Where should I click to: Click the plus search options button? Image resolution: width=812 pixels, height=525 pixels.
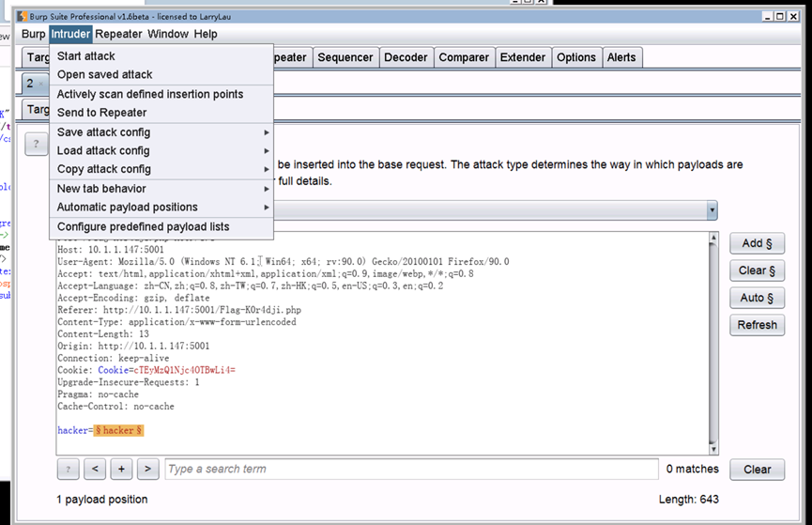(x=121, y=469)
